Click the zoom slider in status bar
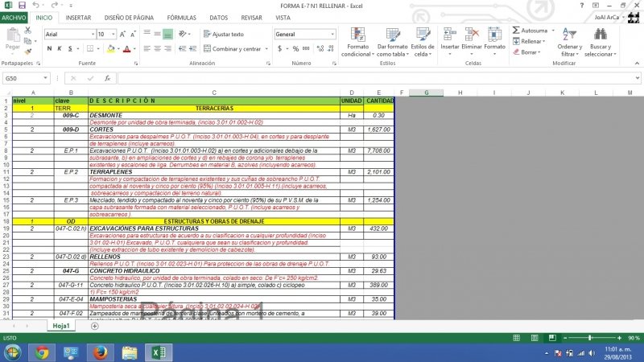Viewport: 644px width, 362px height. [590, 338]
